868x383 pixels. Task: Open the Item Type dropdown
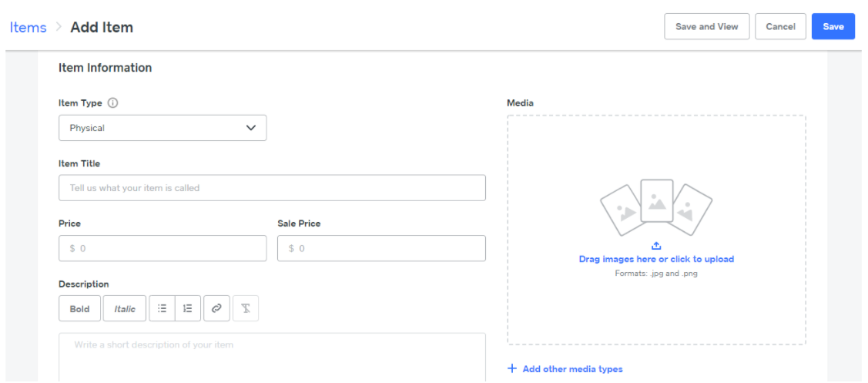(163, 128)
